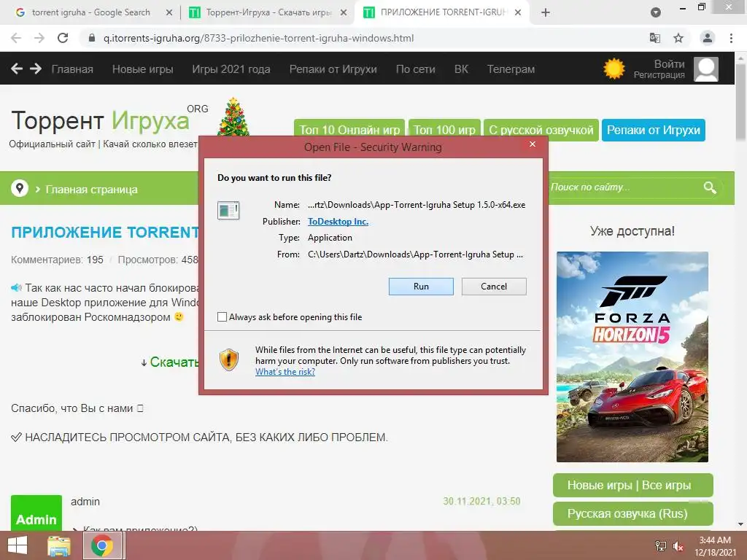Viewport: 747px width, 560px height.
Task: Click the Поиск по сайту search field
Action: tap(624, 187)
